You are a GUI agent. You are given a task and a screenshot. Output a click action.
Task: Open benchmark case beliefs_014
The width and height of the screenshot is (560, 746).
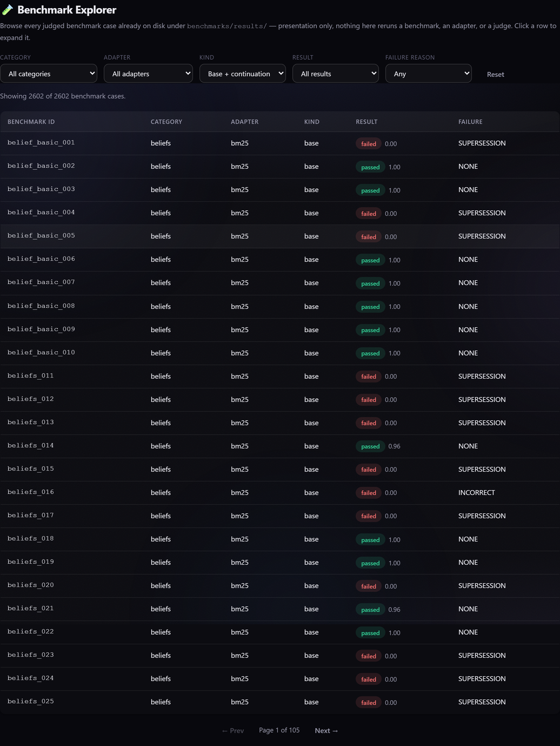click(280, 446)
